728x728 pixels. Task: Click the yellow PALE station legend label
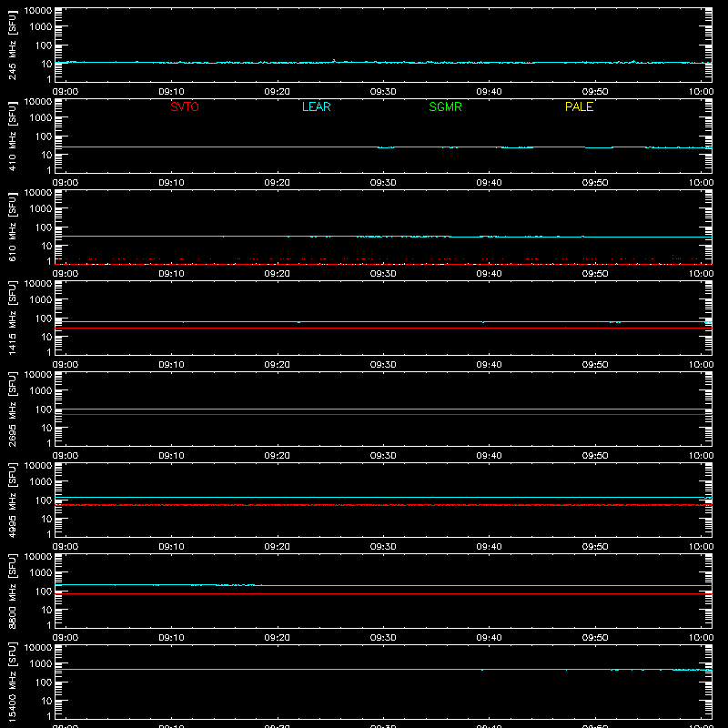(579, 106)
